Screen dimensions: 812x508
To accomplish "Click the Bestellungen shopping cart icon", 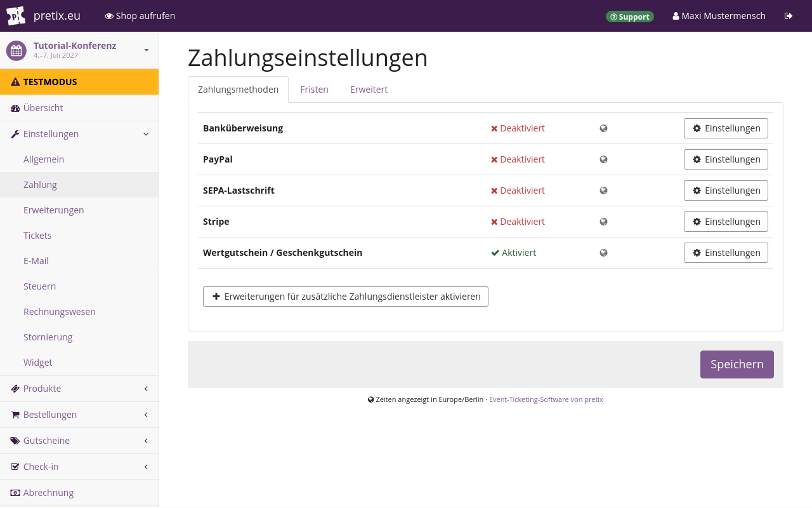I will click(x=15, y=415).
